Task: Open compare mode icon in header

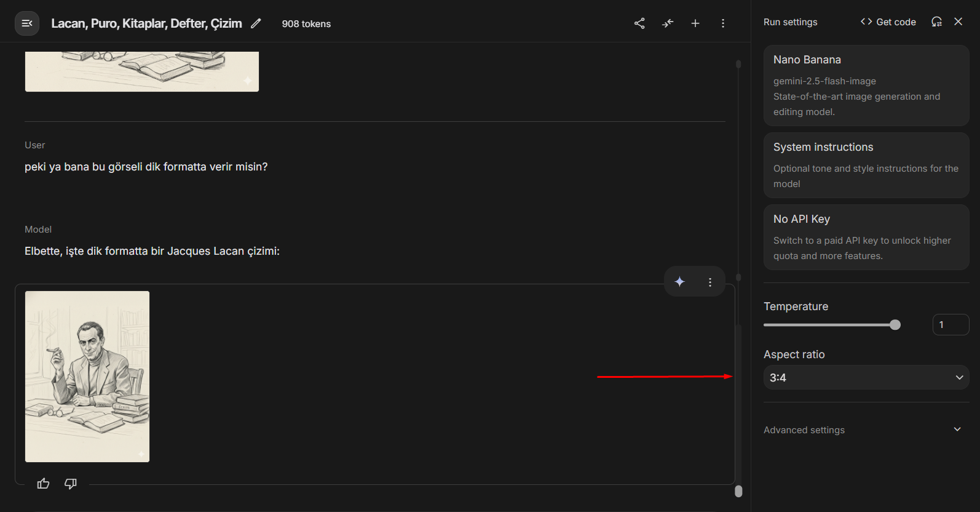Action: tap(668, 23)
